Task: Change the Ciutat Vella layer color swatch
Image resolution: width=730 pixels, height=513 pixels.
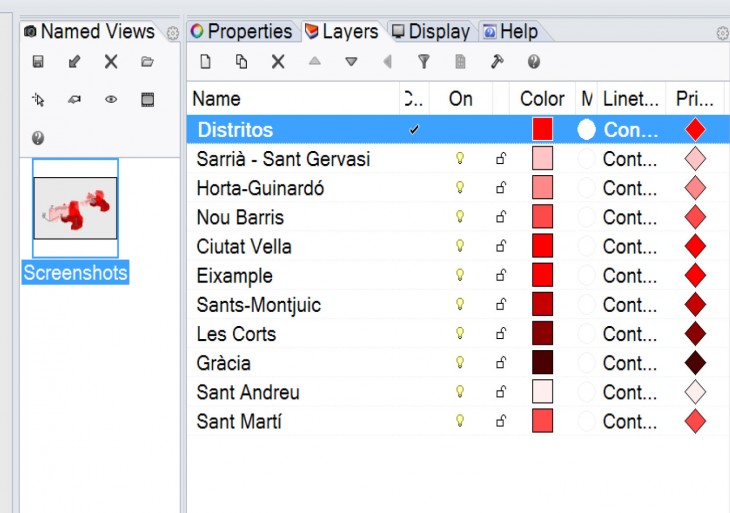Action: (542, 246)
